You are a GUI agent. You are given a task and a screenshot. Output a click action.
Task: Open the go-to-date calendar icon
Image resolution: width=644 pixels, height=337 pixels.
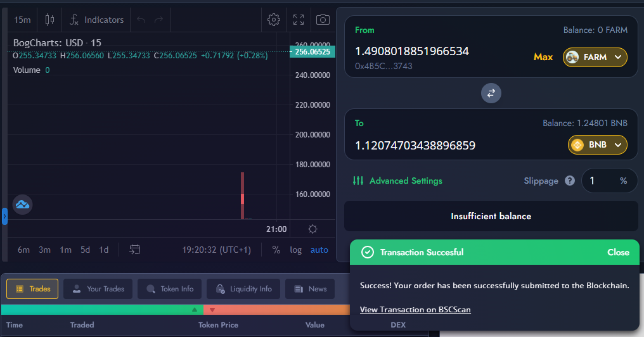pos(135,250)
